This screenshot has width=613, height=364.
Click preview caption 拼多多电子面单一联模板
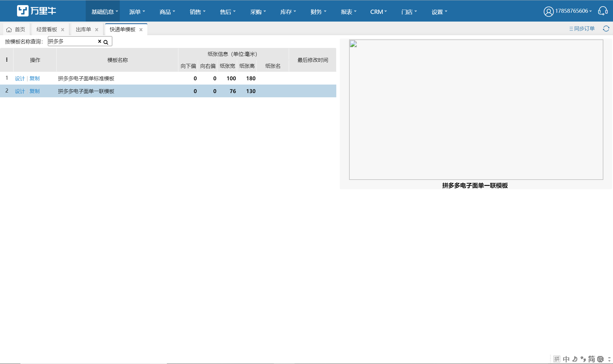click(475, 186)
